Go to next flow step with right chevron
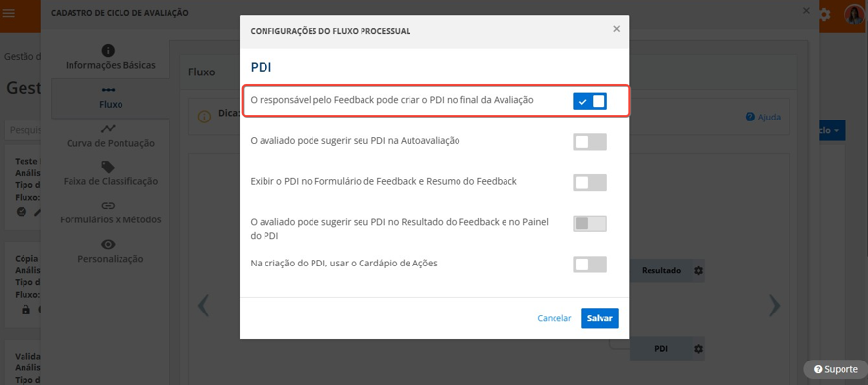This screenshot has width=868, height=385. pyautogui.click(x=775, y=306)
